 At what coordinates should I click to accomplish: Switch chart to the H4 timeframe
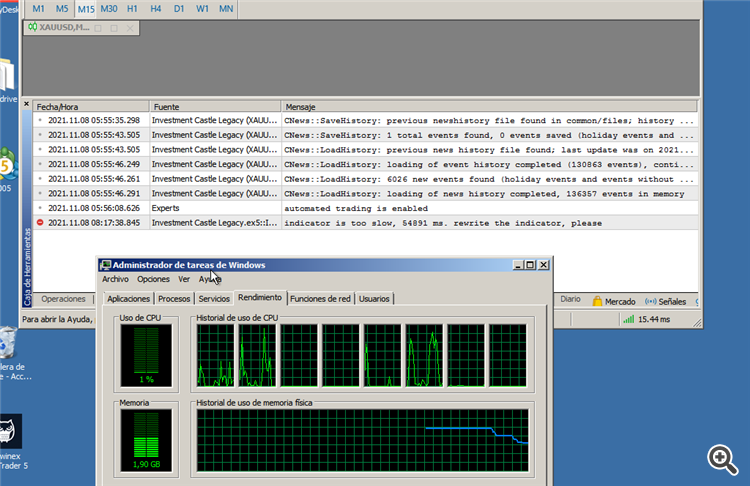(155, 8)
